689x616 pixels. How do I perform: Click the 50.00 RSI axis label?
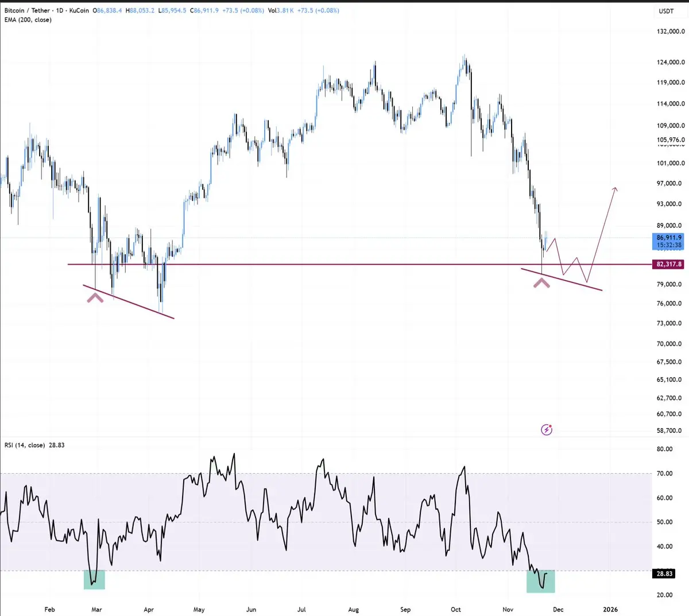coord(664,522)
